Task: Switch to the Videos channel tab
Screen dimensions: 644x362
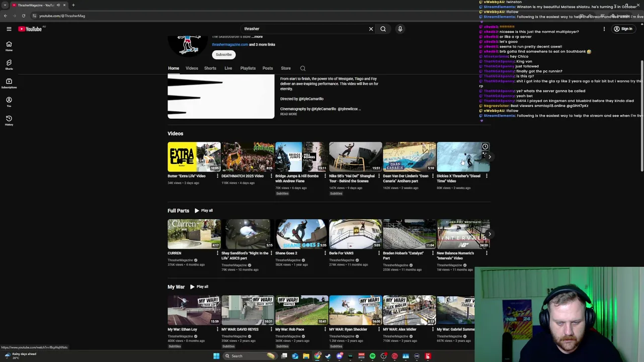Action: (x=192, y=68)
